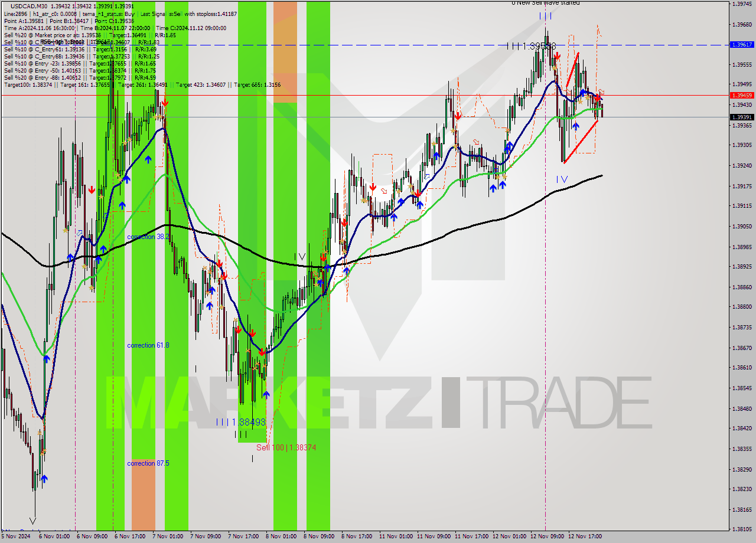The height and width of the screenshot is (543, 756).
Task: Click the '5 Nov 2024' time axis label
Action: coord(15,537)
